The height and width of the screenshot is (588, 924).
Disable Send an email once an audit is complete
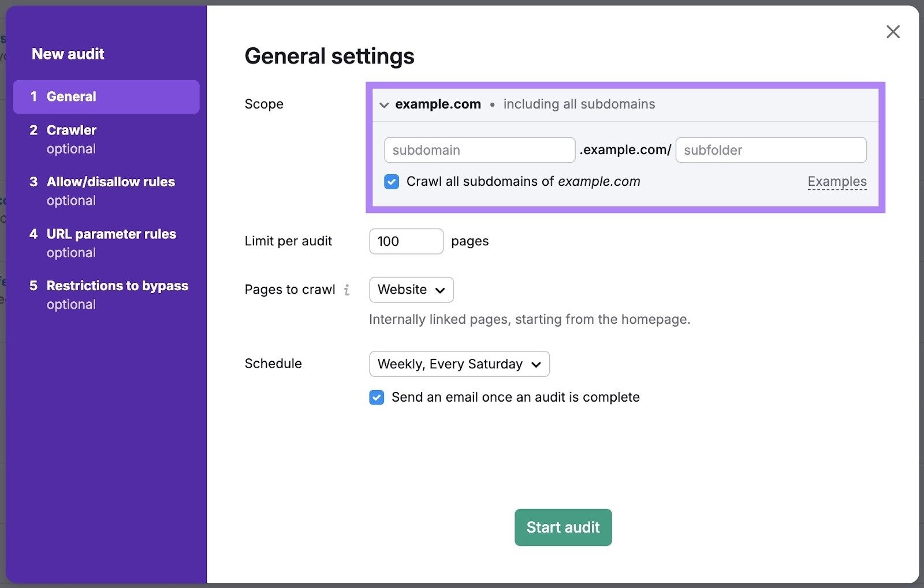point(376,397)
